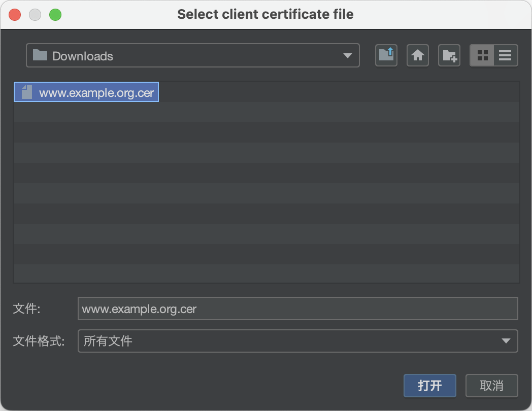This screenshot has width=532, height=411.
Task: Switch to icon grid view
Action: coord(482,55)
